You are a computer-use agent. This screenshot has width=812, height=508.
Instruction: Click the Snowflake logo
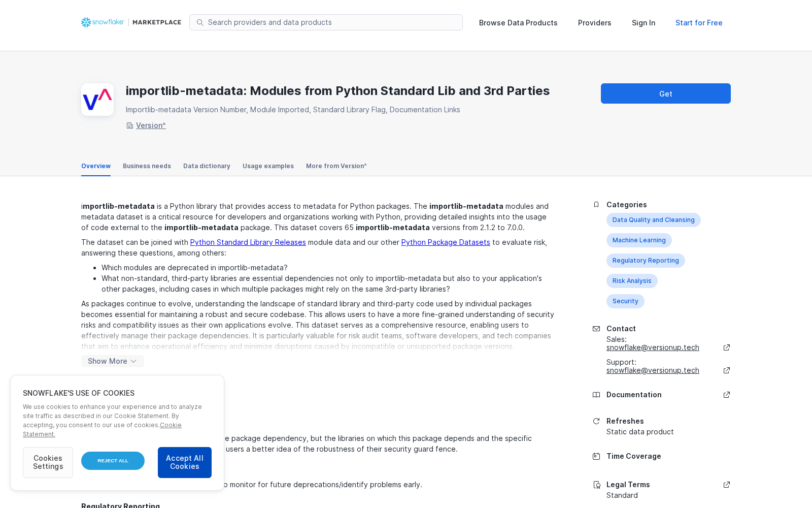pos(103,22)
